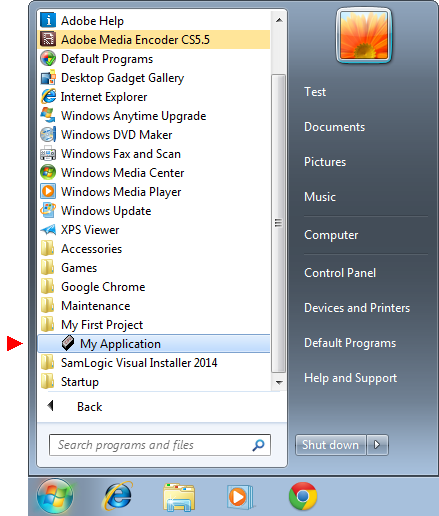The height and width of the screenshot is (516, 439).
Task: Click the Windows DVD Maker disc icon
Action: [x=48, y=135]
